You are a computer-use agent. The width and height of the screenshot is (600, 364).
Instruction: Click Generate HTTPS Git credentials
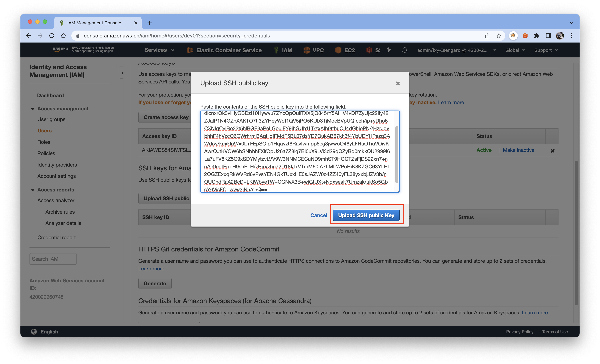(x=155, y=283)
